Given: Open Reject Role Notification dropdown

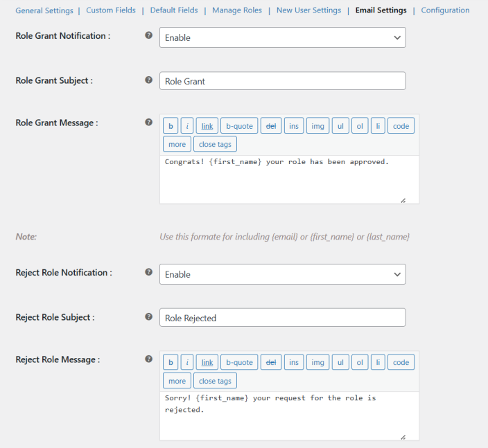Looking at the screenshot, I should pos(283,274).
